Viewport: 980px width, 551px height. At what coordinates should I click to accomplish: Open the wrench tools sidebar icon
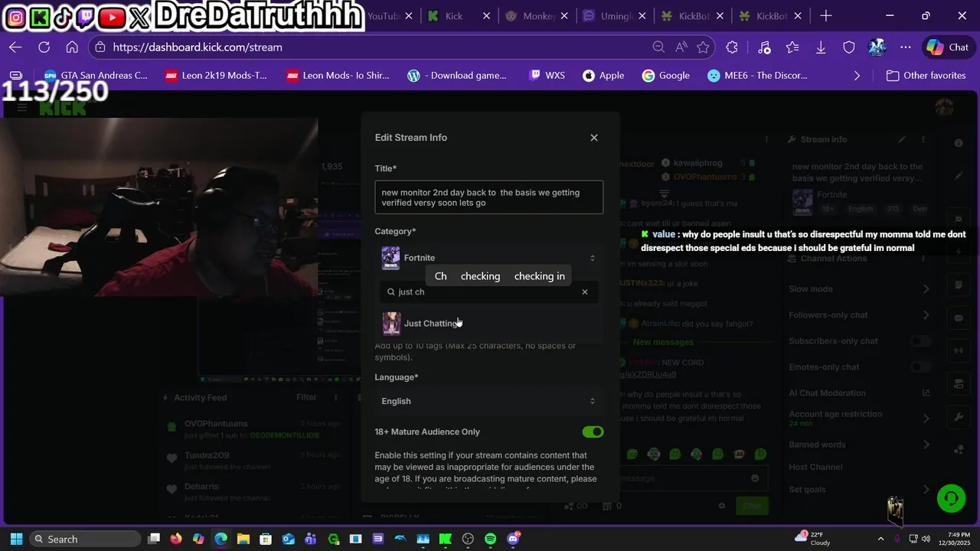click(959, 417)
